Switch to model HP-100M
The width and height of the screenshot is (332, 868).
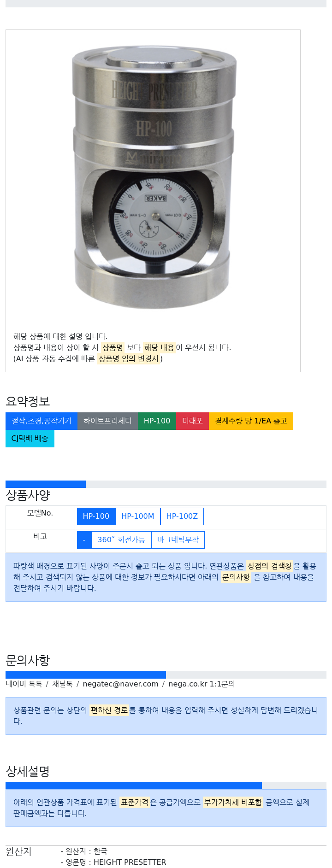click(x=138, y=516)
